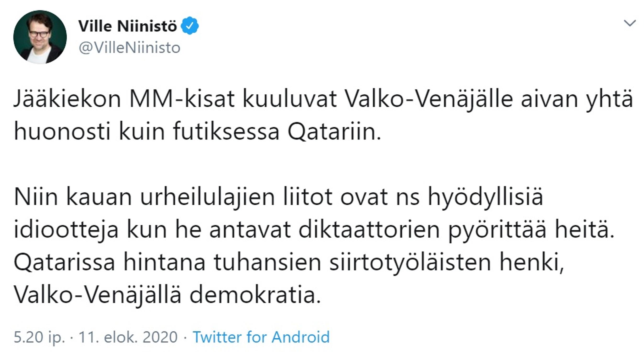Click the Twitter for Android source link
Viewport: 644px width, 355px height.
click(x=261, y=337)
